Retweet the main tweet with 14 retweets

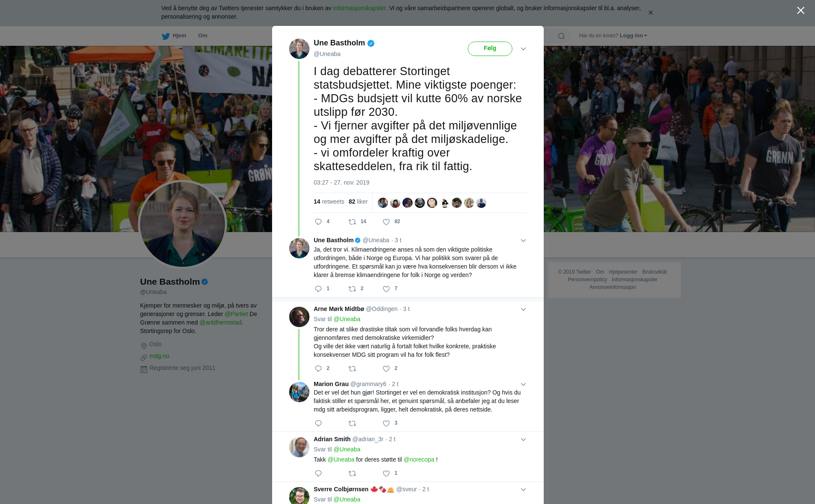pos(352,222)
